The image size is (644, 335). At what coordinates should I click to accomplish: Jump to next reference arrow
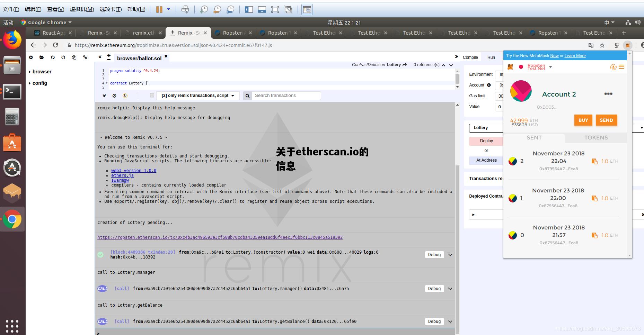point(451,65)
